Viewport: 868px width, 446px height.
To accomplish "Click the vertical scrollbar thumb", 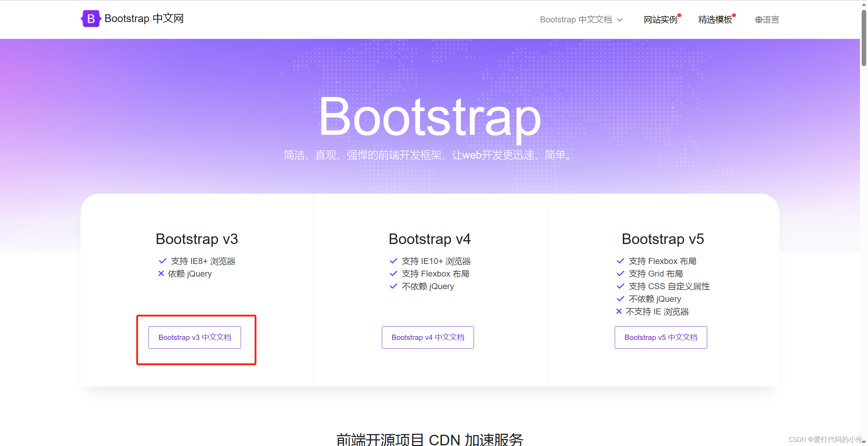I will pos(864,37).
